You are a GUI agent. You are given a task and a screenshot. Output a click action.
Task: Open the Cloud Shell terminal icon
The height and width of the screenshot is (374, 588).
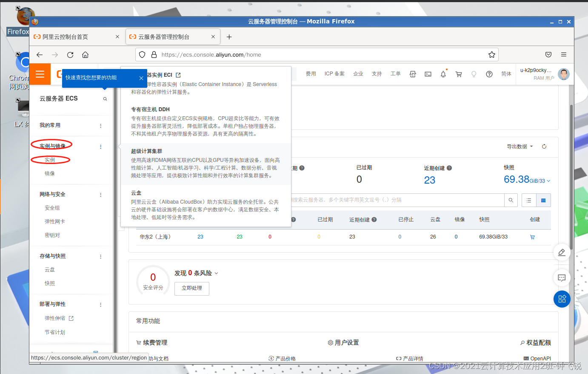point(428,74)
